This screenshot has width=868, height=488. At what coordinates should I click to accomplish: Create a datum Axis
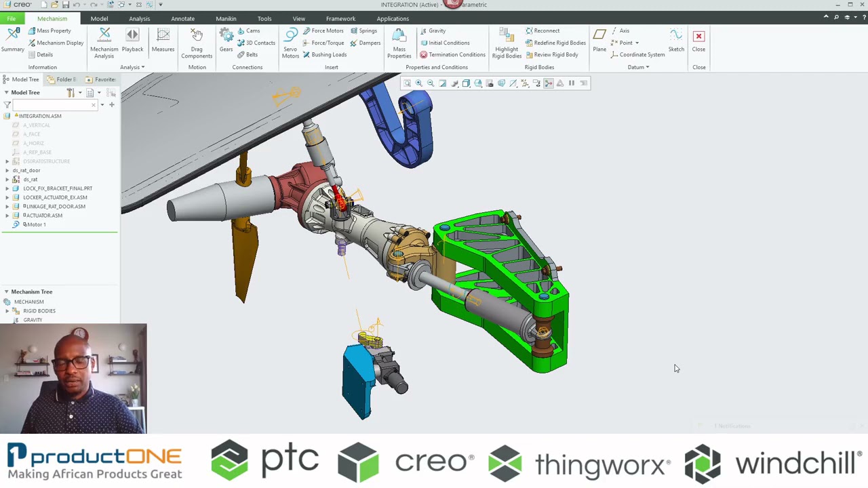(620, 30)
